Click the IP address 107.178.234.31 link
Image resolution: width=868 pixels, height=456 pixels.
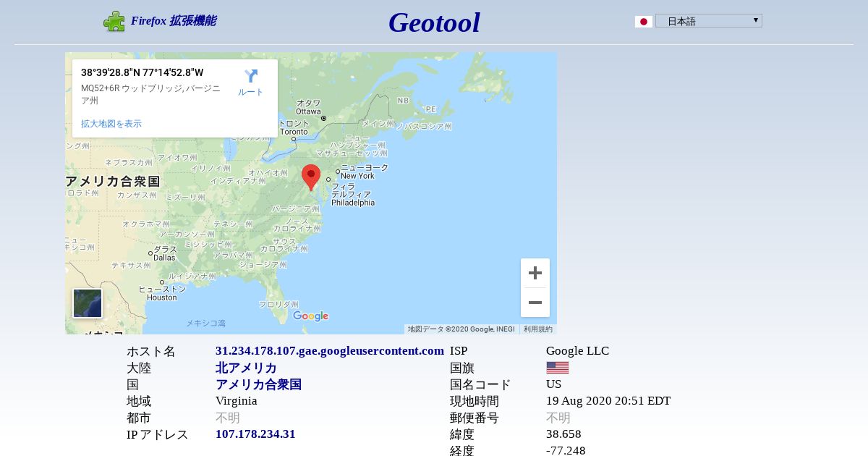click(255, 434)
